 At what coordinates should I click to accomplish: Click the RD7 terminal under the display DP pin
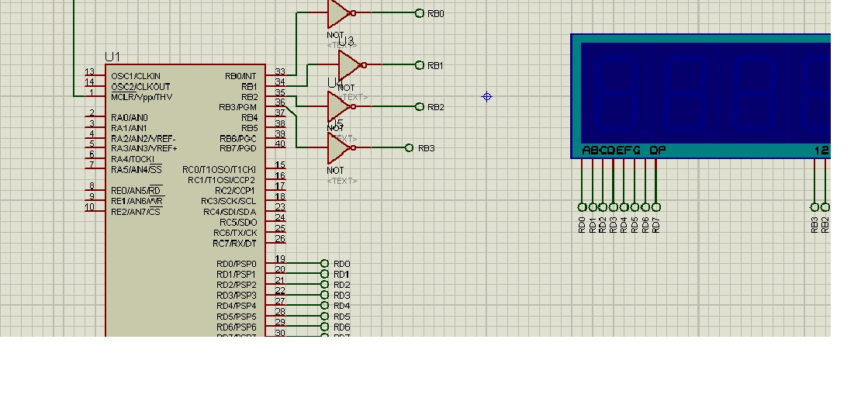656,207
